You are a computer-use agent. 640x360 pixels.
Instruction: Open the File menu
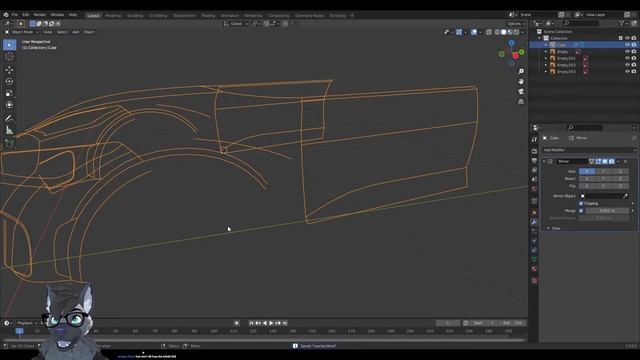(15, 15)
